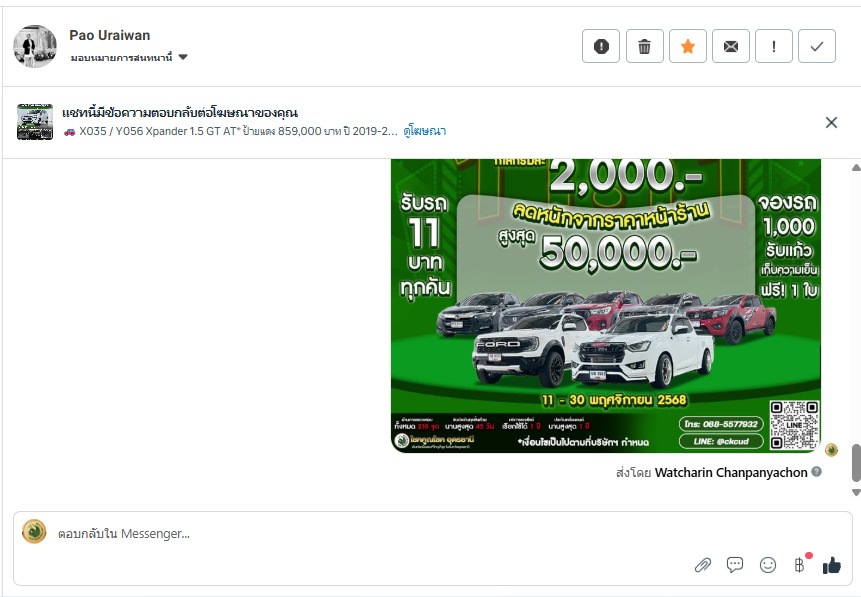
Task: Open Pao Uraiwan profile picture
Action: pyautogui.click(x=35, y=46)
